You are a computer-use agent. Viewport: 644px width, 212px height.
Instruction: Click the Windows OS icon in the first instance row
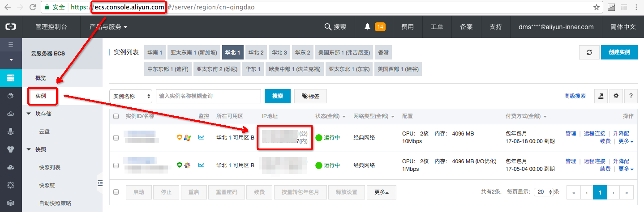[188, 137]
